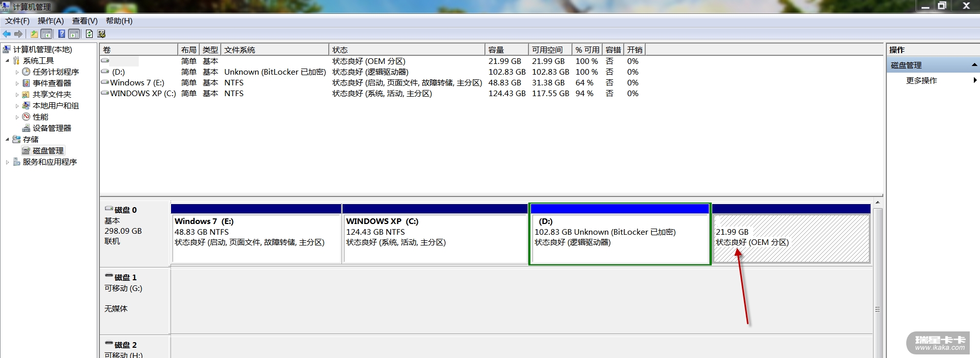Image resolution: width=980 pixels, height=358 pixels.
Task: Click the 存储 storage icon
Action: 16,139
